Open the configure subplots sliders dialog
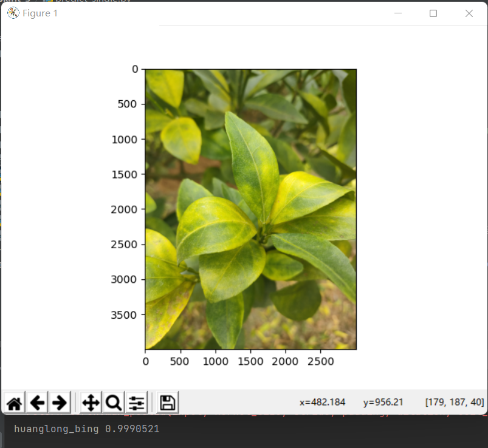488x448 pixels. pyautogui.click(x=136, y=402)
